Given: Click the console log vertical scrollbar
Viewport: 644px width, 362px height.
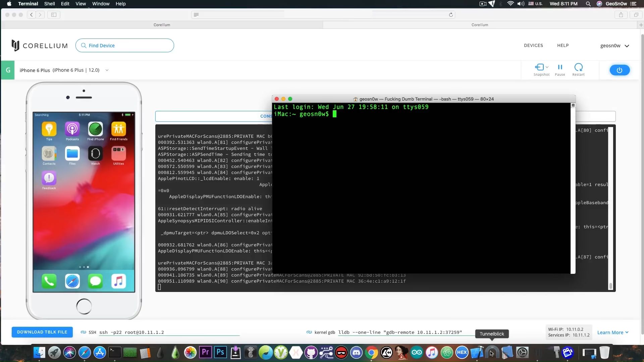Looking at the screenshot, I should tap(610, 286).
